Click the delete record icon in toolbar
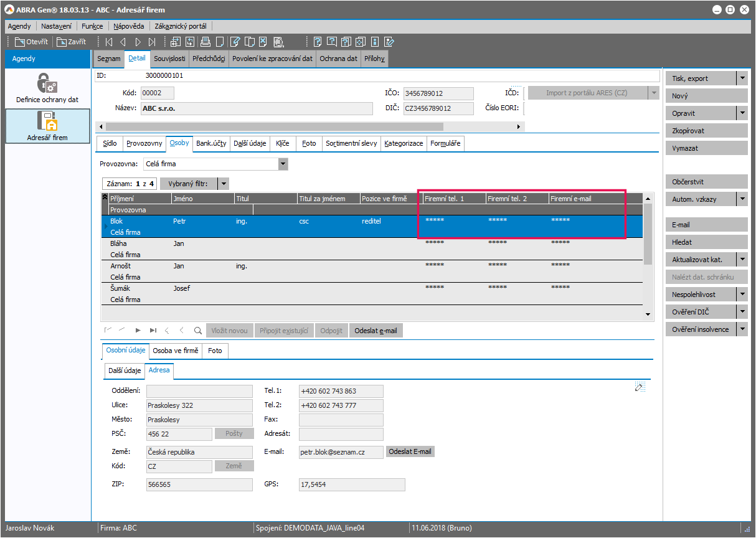The height and width of the screenshot is (538, 756). [263, 42]
